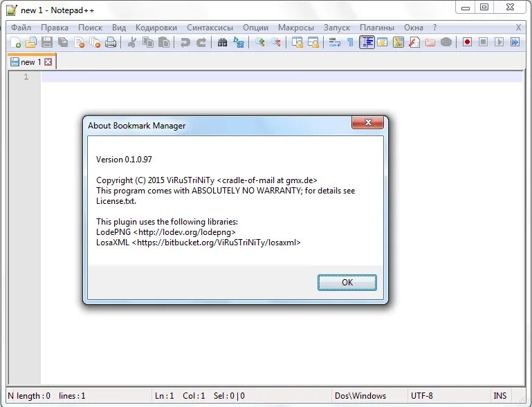Maximize the Notepad++ window
Viewport: 532px width, 407px height.
click(x=484, y=7)
